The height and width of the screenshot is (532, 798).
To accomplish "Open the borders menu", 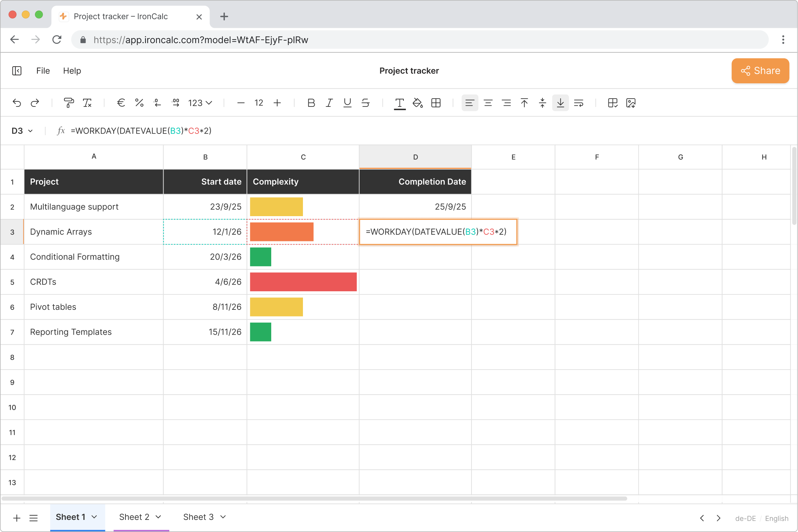I will [436, 103].
